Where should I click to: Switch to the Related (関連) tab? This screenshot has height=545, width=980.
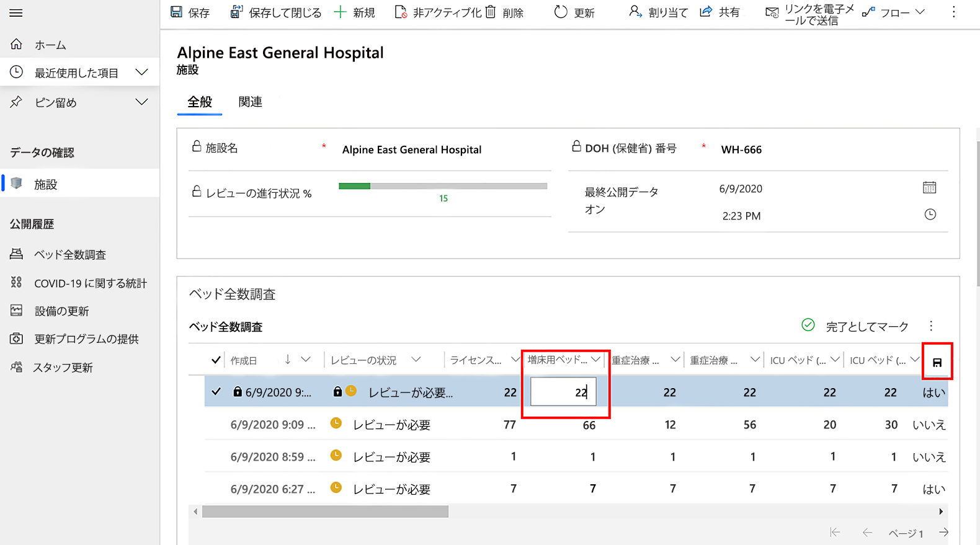(250, 102)
